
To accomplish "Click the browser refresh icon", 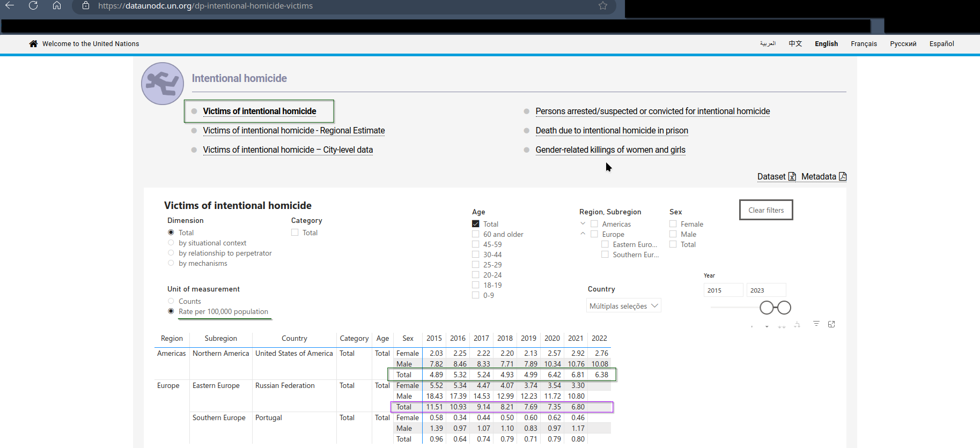I will coord(33,6).
